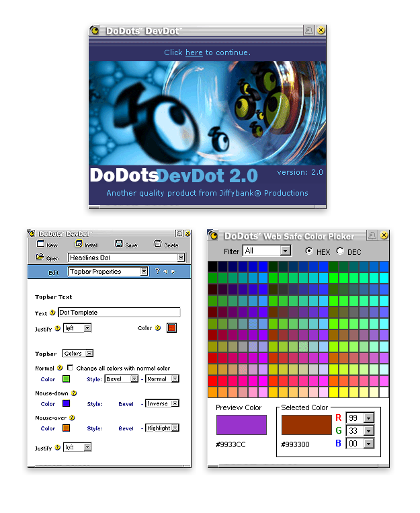Open the Normal Style Bevel dropdown
Image resolution: width=420 pixels, height=513 pixels.
pyautogui.click(x=122, y=379)
